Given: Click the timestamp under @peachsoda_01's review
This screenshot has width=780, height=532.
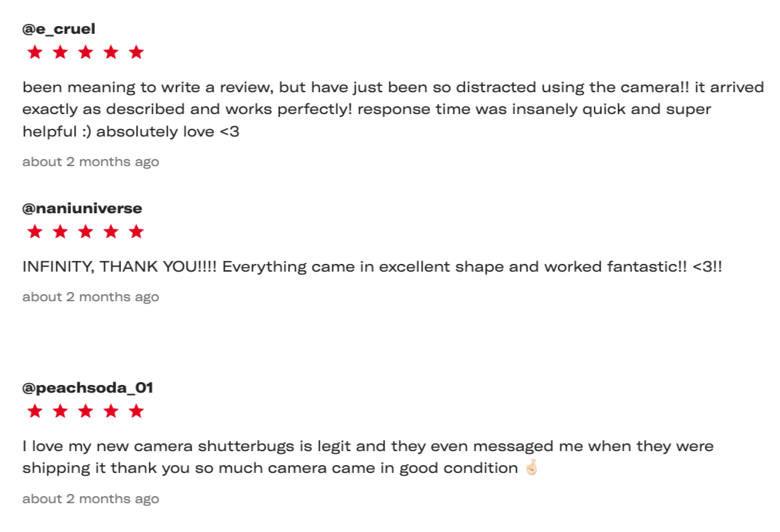Looking at the screenshot, I should click(91, 499).
